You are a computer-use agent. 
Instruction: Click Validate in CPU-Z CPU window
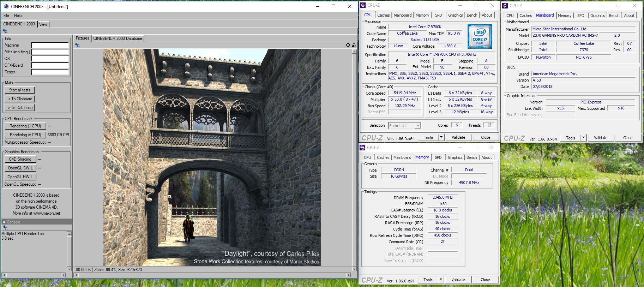458,137
